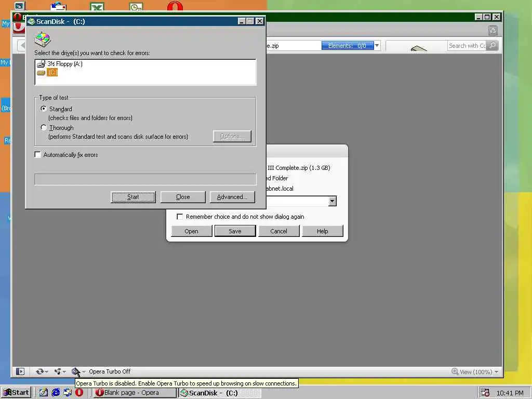Open ScanDisk Advanced settings
Screen dimensions: 532x399
232,197
